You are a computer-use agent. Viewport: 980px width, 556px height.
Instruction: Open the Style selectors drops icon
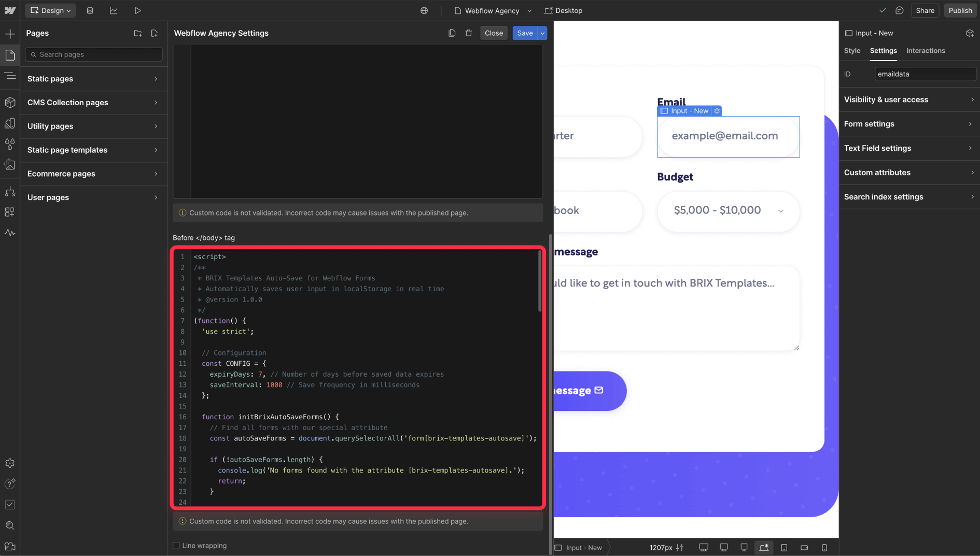click(10, 144)
